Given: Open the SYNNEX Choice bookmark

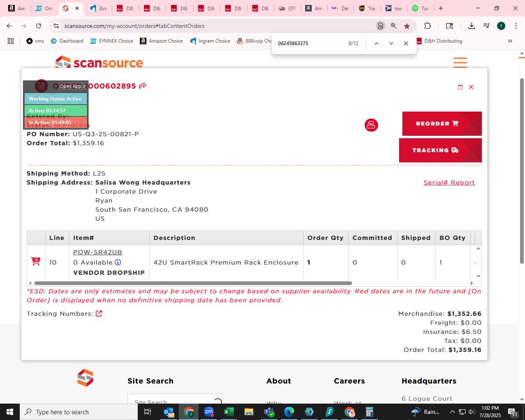Looking at the screenshot, I should tap(111, 41).
